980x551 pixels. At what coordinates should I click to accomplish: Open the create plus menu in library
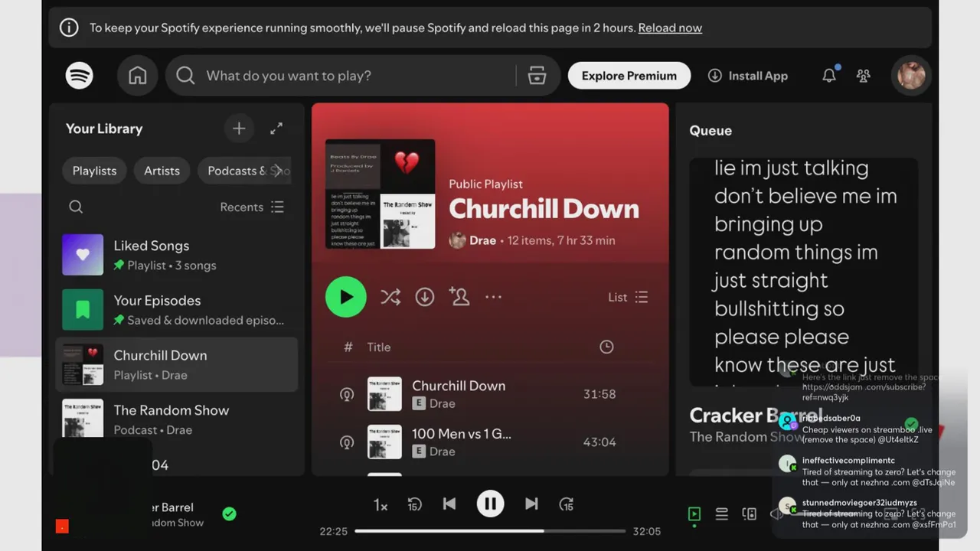239,129
